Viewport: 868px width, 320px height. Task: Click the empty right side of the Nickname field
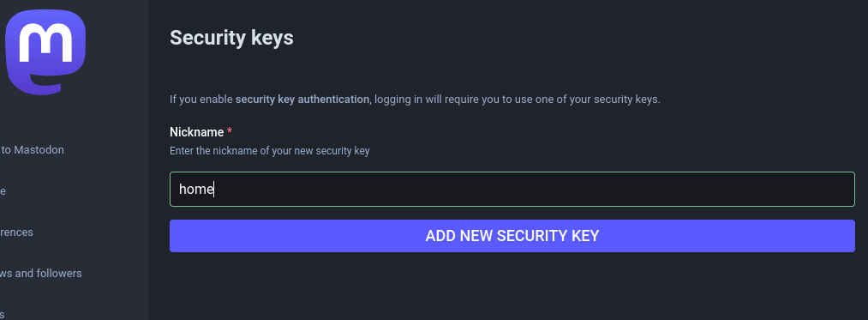pos(664,189)
